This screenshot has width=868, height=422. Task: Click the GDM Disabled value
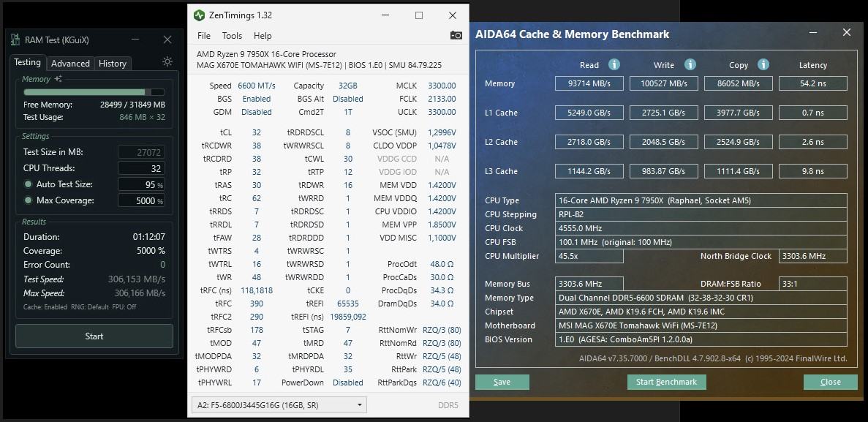click(256, 112)
